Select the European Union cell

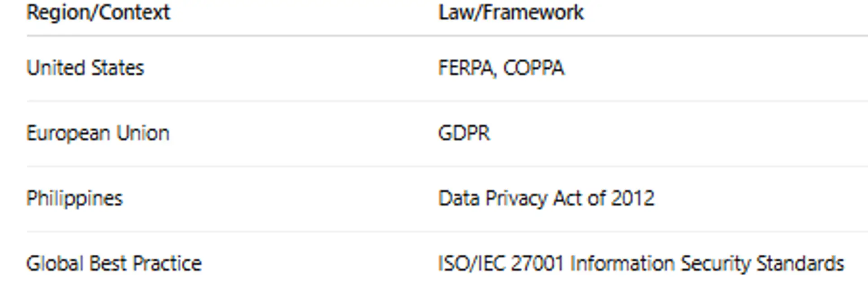coord(98,133)
